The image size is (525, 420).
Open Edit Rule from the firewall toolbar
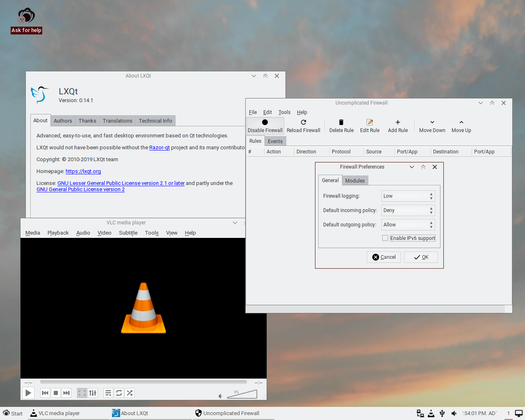pyautogui.click(x=370, y=126)
